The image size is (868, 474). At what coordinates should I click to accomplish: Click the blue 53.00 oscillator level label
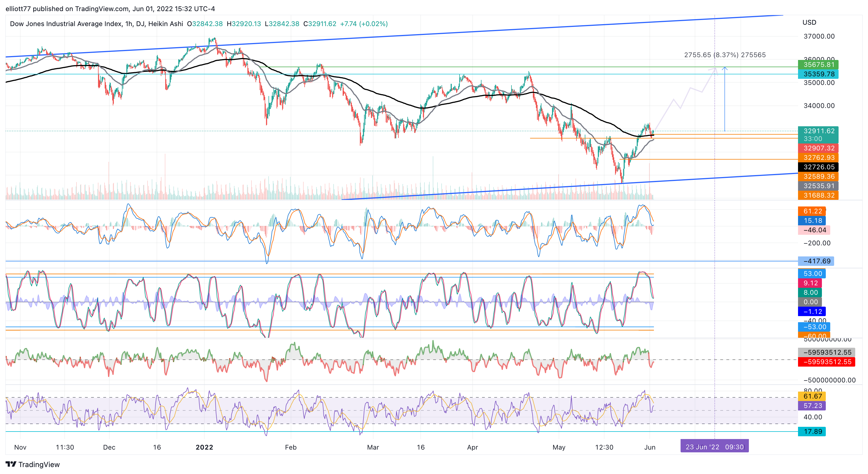[x=812, y=274]
